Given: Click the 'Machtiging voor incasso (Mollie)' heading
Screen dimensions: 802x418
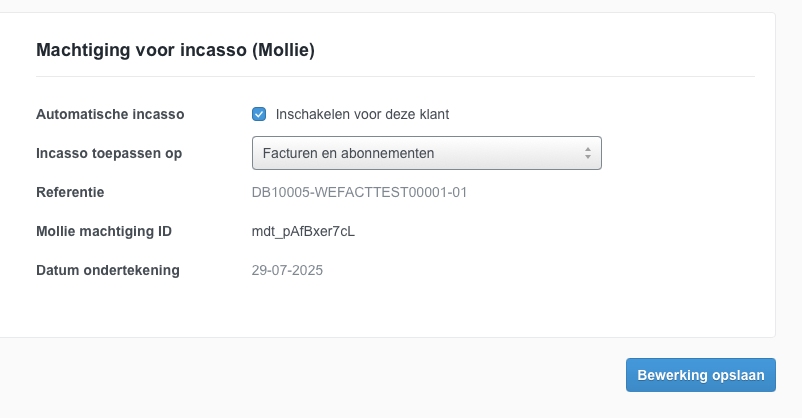Looking at the screenshot, I should (176, 49).
